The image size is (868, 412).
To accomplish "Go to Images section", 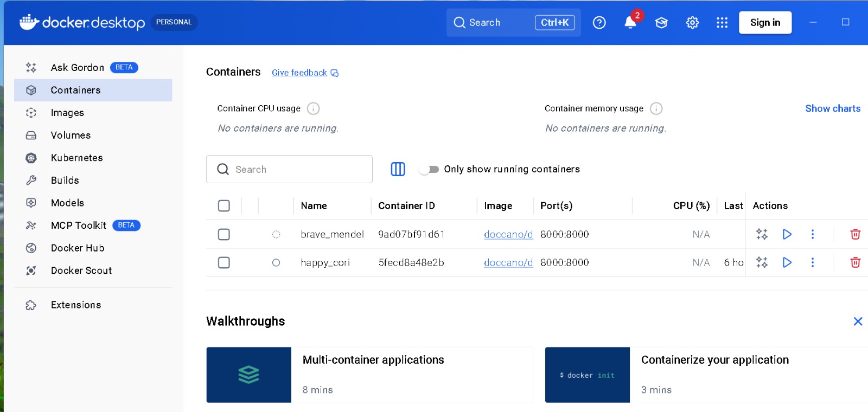I will pyautogui.click(x=93, y=113).
